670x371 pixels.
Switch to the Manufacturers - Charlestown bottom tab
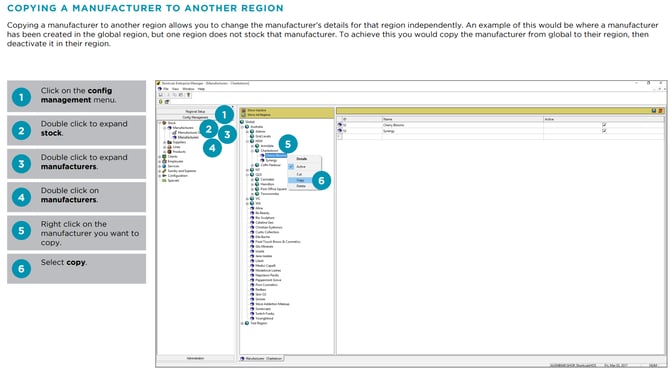pyautogui.click(x=262, y=358)
